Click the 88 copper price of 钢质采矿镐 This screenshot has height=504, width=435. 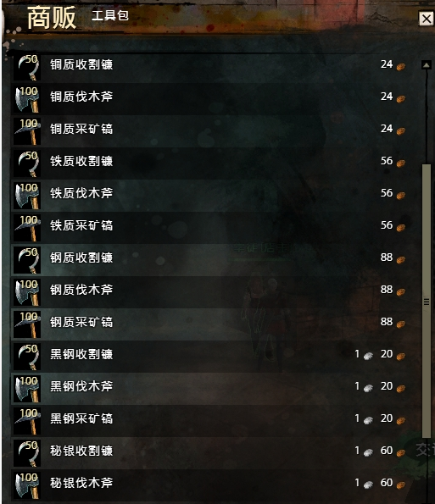pos(387,322)
